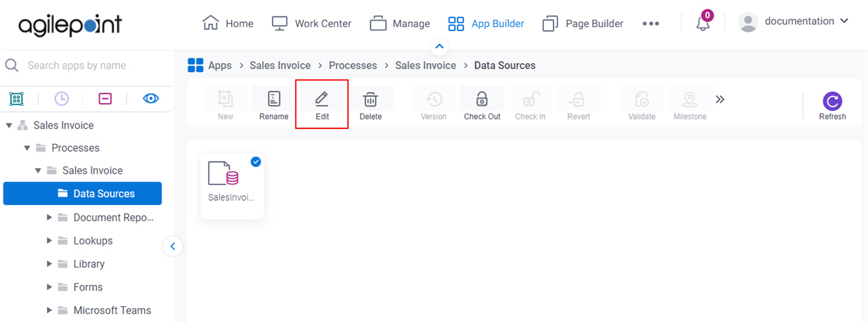Open the notifications bell
The image size is (868, 323).
coord(703,23)
